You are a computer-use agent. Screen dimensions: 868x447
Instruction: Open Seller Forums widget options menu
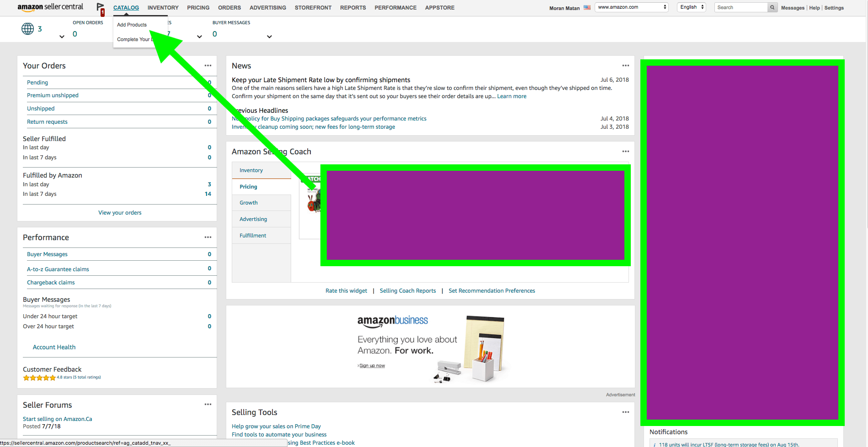pyautogui.click(x=208, y=405)
